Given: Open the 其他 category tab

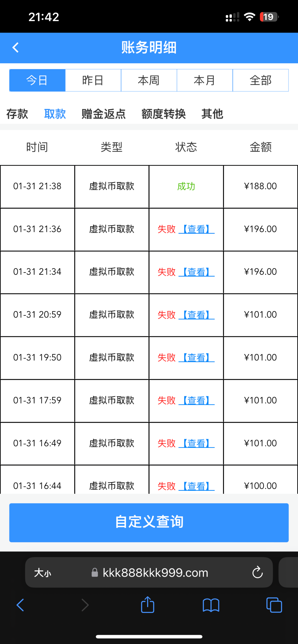Looking at the screenshot, I should [x=212, y=114].
